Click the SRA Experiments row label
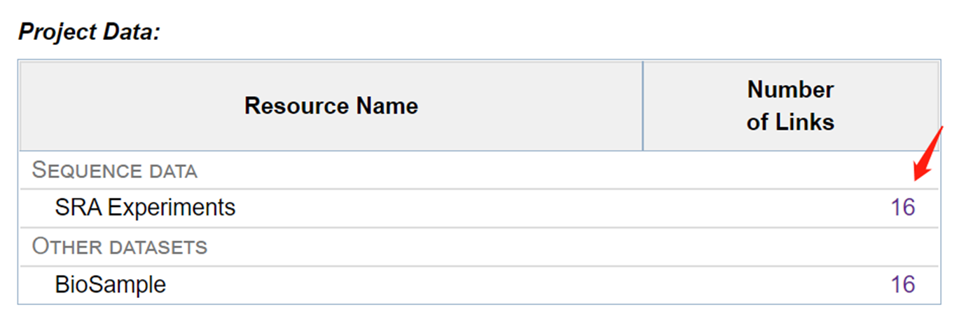The image size is (980, 317). click(x=145, y=208)
